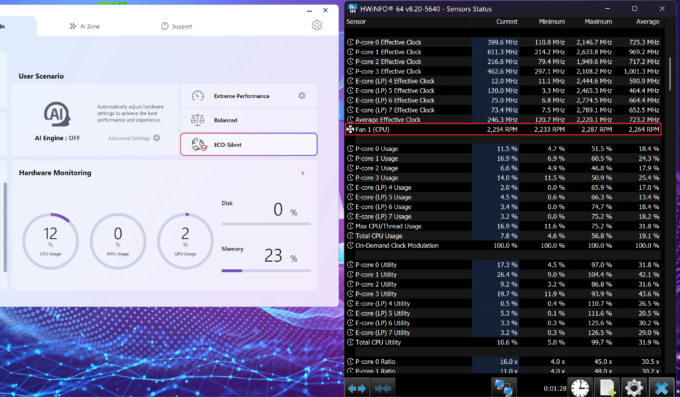Open HWiNFO sensor settings gear
The image size is (680, 397).
tap(634, 388)
